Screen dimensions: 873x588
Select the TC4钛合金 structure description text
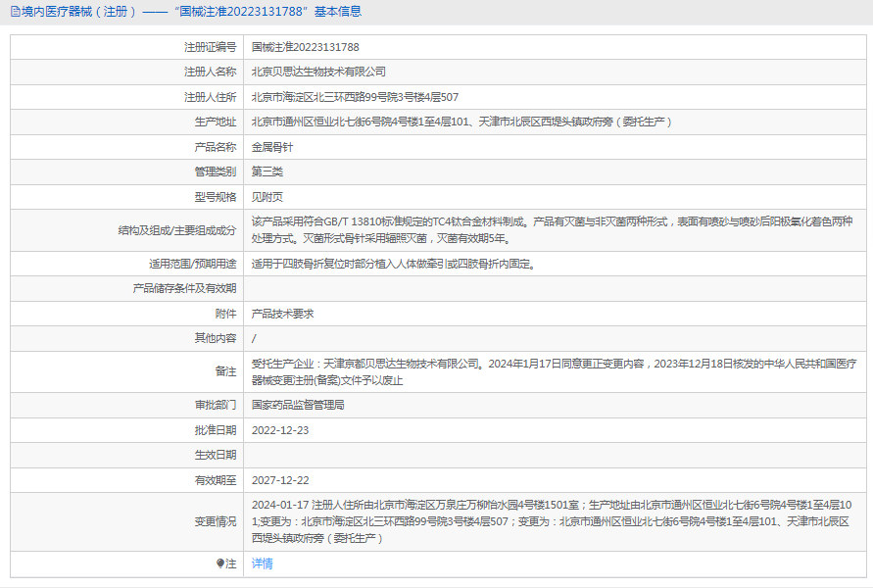(x=553, y=230)
